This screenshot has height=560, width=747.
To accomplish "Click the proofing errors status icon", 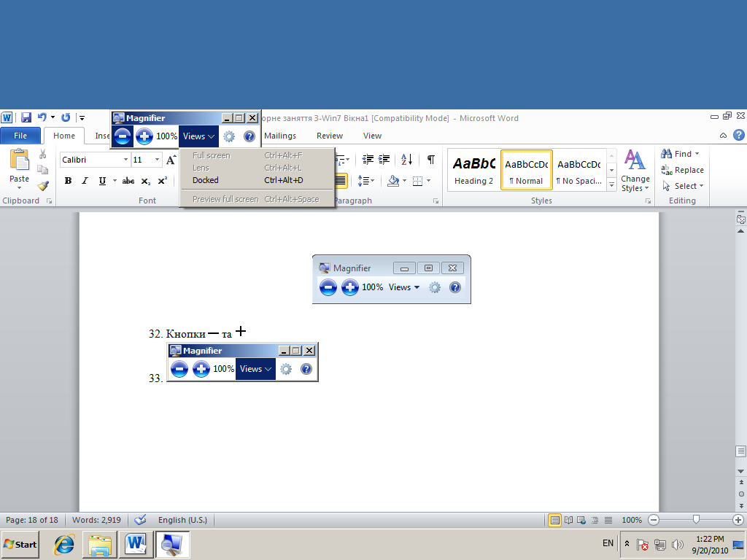I will (140, 519).
